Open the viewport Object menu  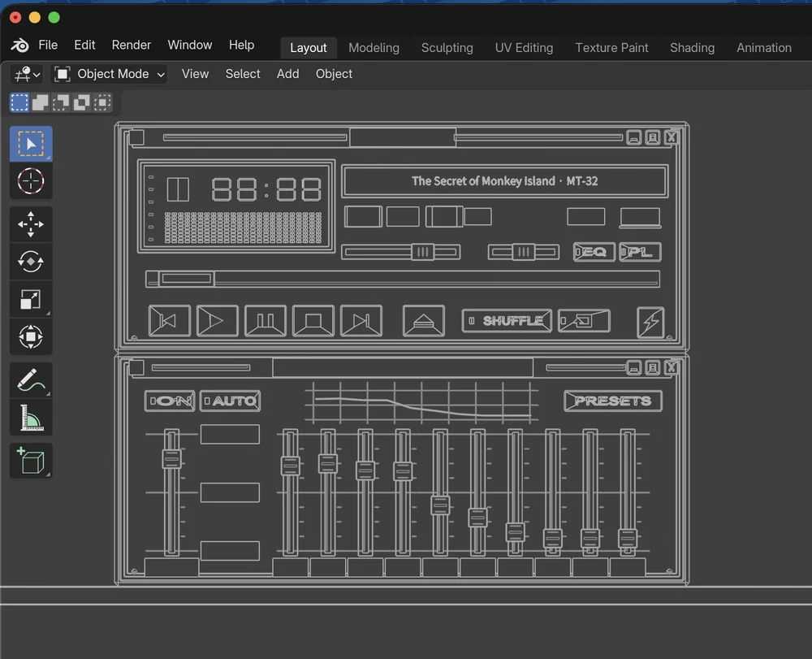(334, 74)
